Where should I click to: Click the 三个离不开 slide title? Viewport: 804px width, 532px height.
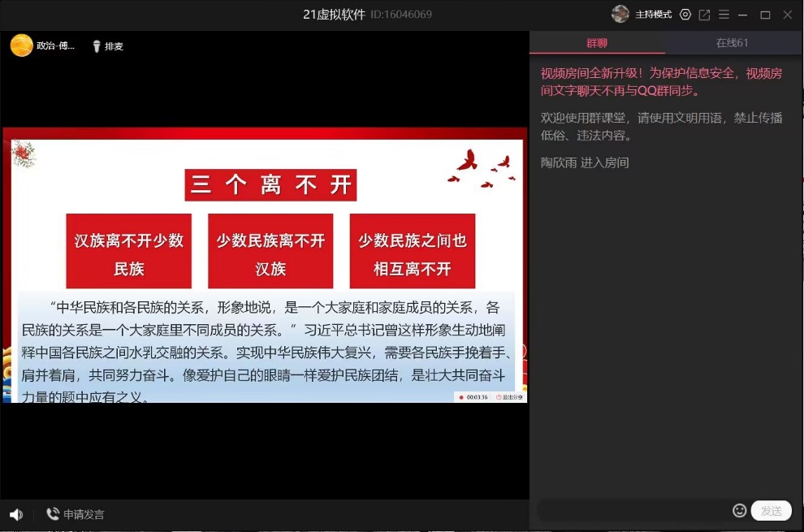coord(270,185)
